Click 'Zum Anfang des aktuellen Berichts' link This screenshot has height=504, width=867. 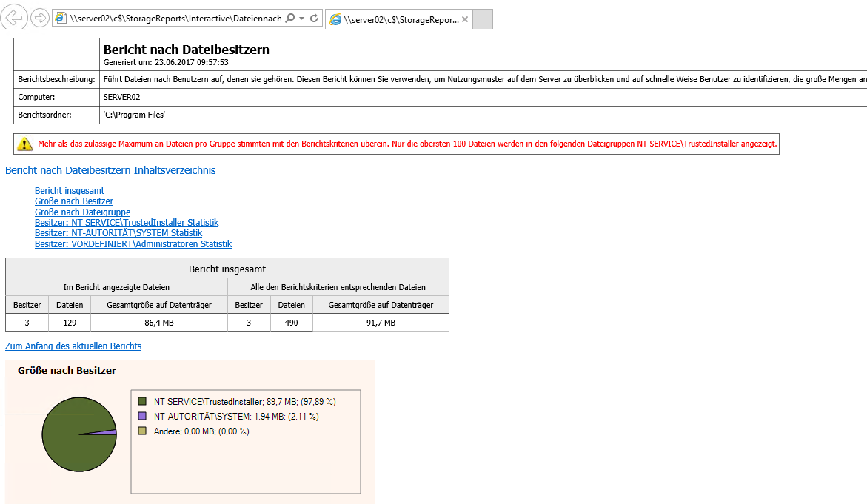pyautogui.click(x=73, y=346)
